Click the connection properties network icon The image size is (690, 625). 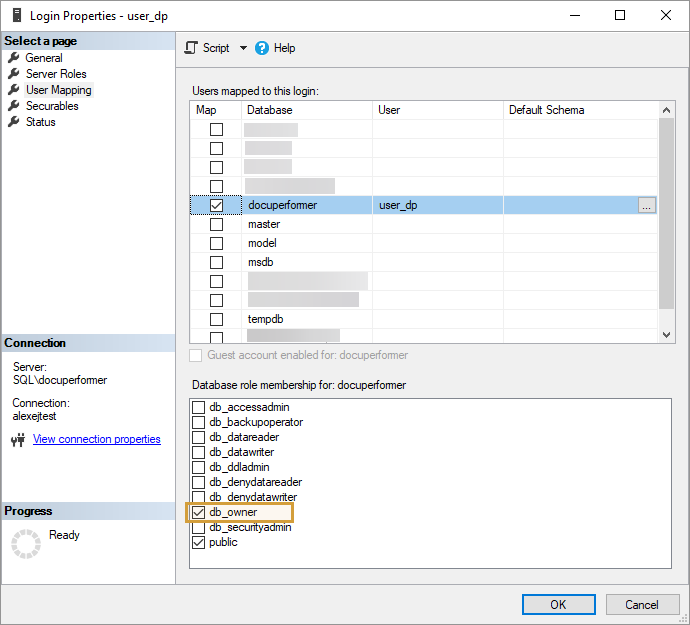coord(17,440)
